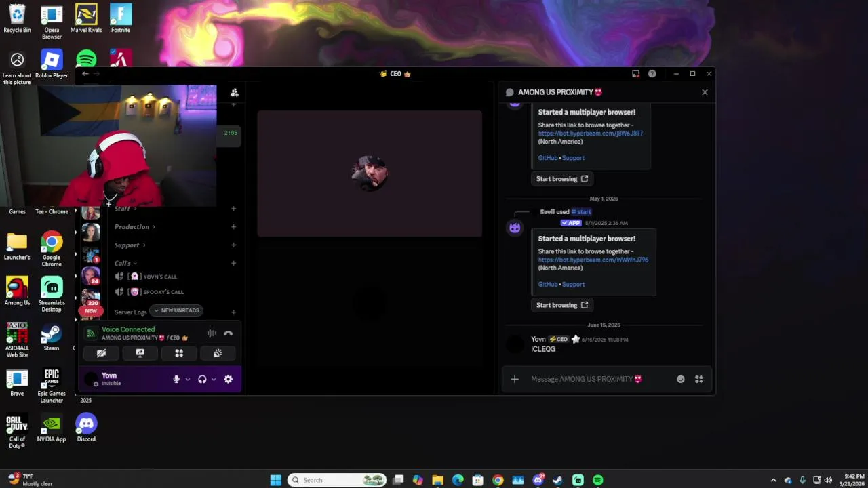Deafen audio with headphones icon
This screenshot has height=488, width=868.
tap(202, 380)
